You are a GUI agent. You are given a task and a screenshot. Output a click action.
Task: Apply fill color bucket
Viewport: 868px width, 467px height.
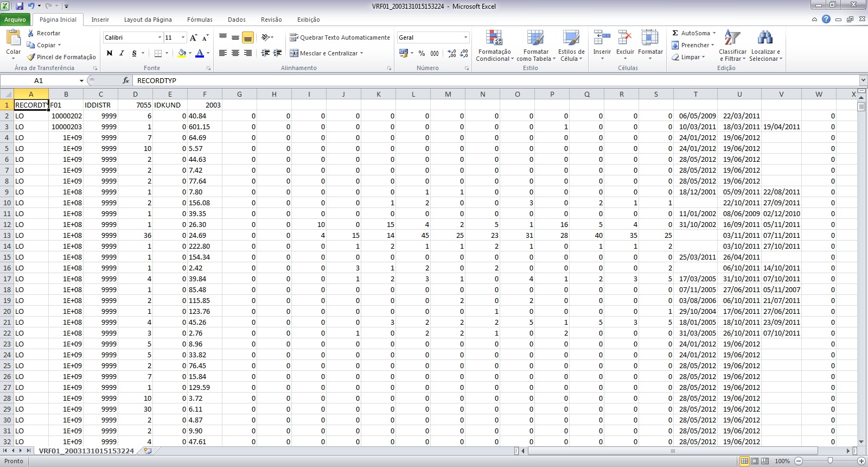click(182, 53)
